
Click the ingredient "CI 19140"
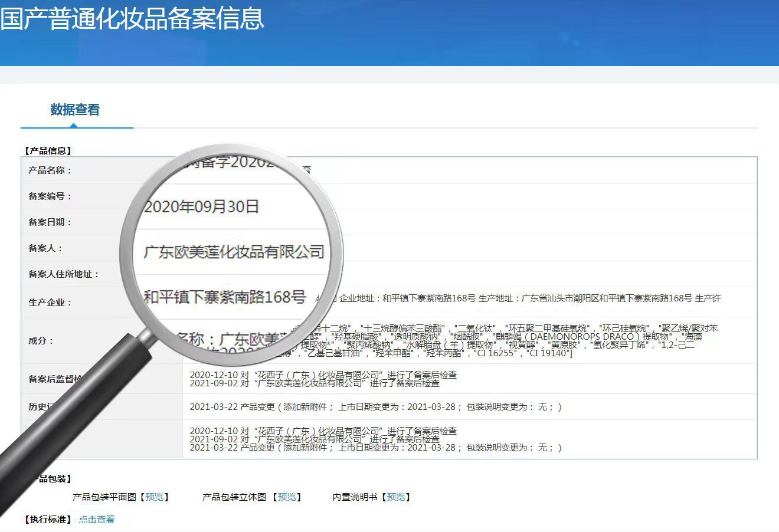pos(548,353)
